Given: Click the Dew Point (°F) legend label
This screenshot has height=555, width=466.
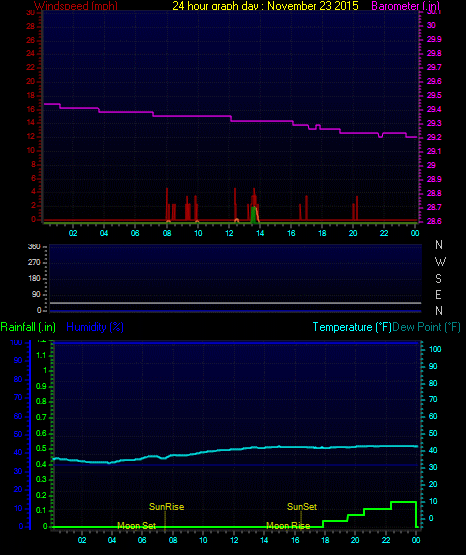Looking at the screenshot, I should (426, 327).
